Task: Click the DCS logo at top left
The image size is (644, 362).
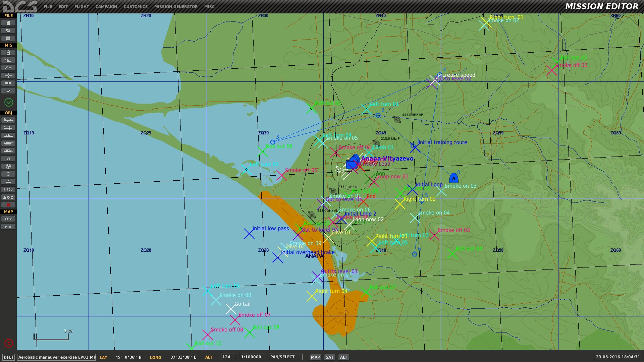Action: pos(20,6)
